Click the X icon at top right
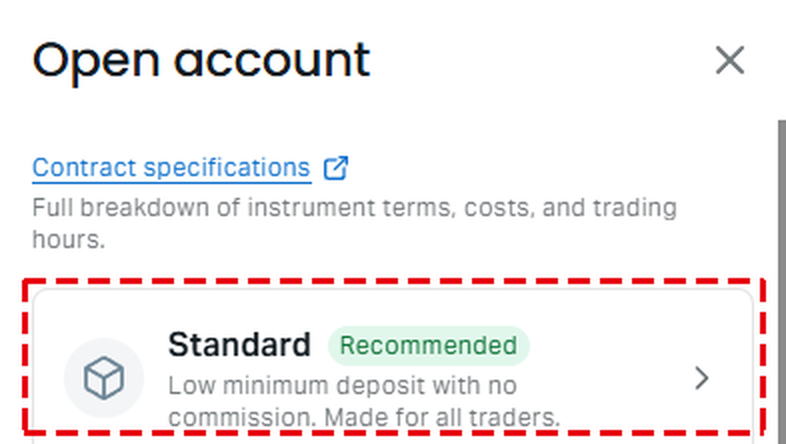 pyautogui.click(x=729, y=60)
